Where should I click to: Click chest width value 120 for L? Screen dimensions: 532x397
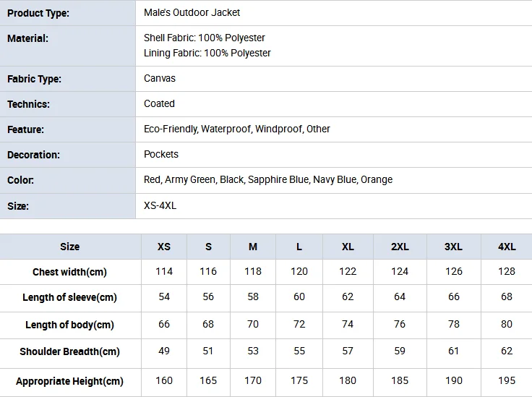point(299,271)
